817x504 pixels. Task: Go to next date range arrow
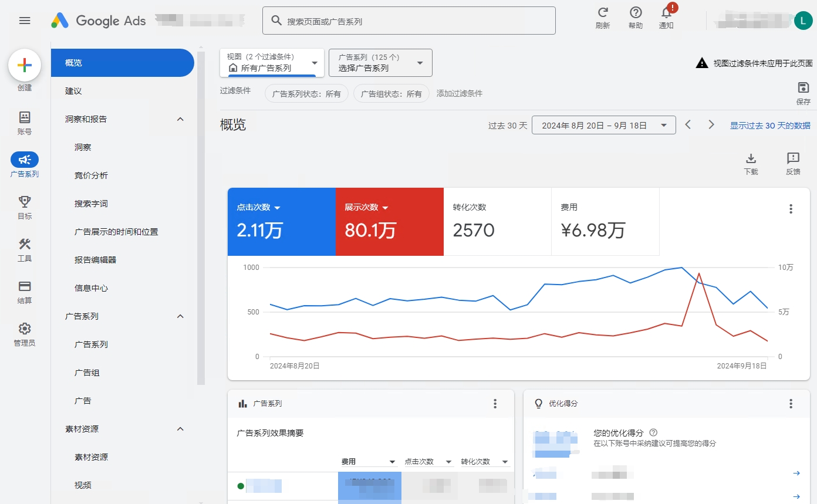click(x=711, y=124)
